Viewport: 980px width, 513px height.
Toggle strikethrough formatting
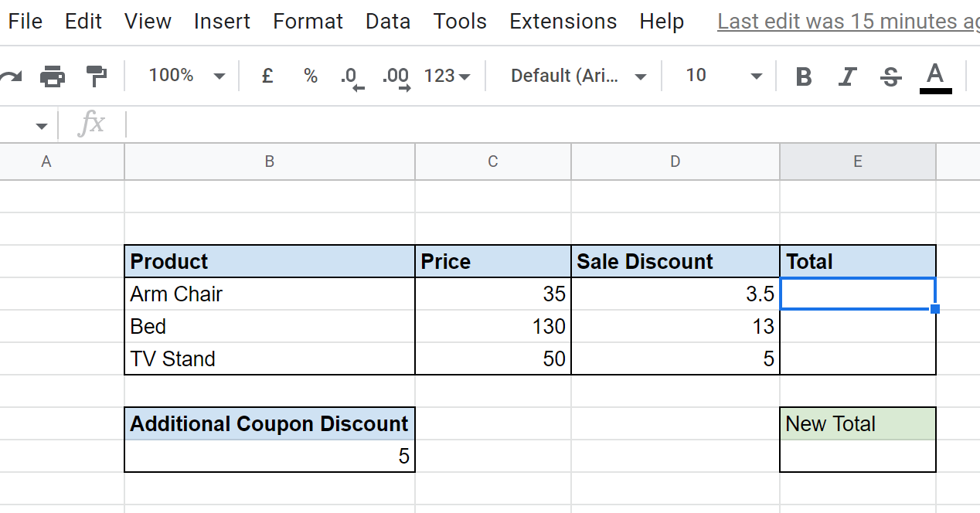click(891, 76)
